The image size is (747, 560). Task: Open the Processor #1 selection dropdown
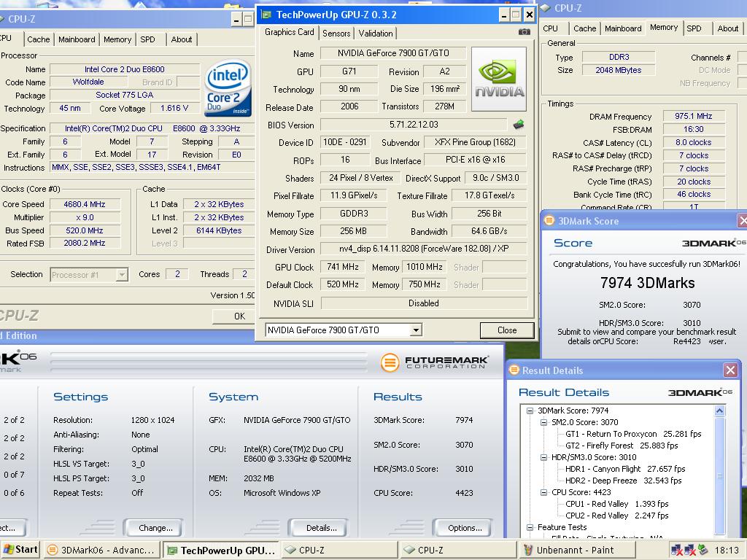tap(122, 275)
